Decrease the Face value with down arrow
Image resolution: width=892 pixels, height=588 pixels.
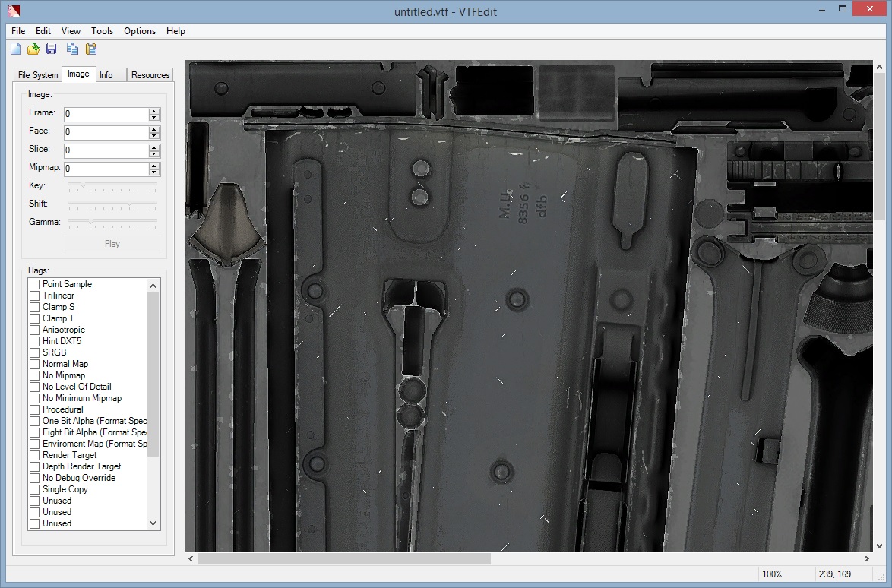click(x=154, y=136)
